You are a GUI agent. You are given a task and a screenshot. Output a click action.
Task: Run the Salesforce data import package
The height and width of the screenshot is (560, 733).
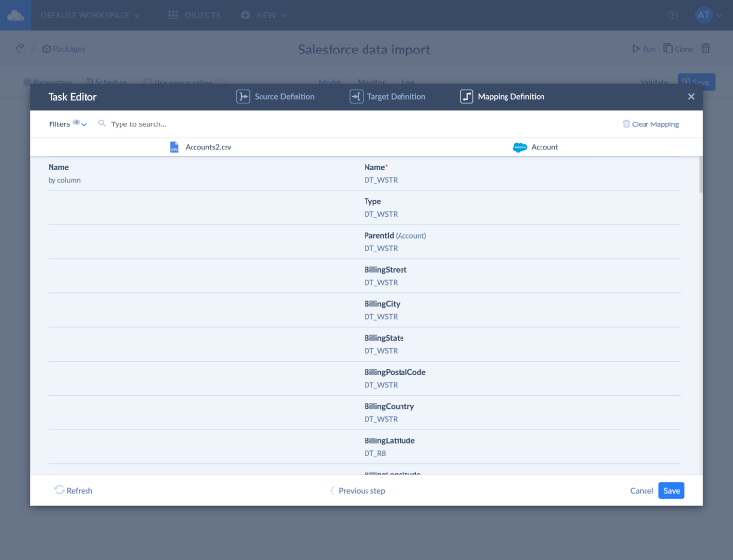click(644, 49)
